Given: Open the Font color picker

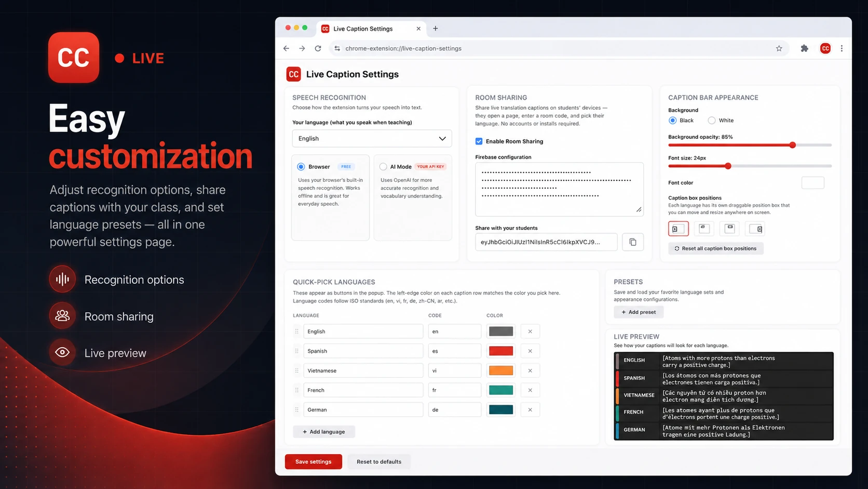Looking at the screenshot, I should (813, 183).
